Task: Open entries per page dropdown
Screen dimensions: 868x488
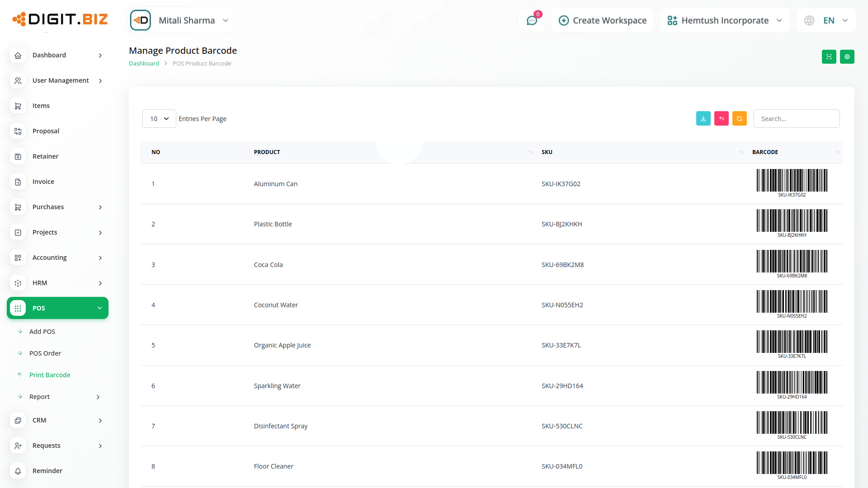Action: tap(159, 119)
